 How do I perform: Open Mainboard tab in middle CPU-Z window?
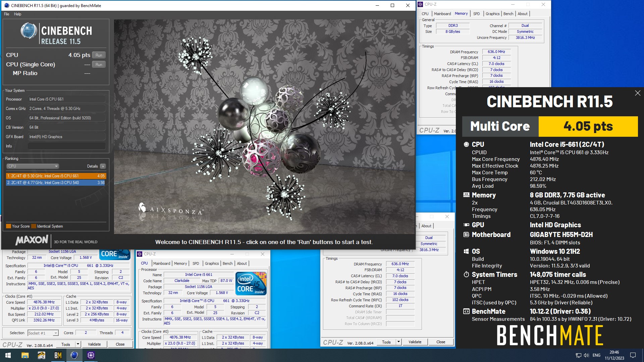pyautogui.click(x=162, y=263)
